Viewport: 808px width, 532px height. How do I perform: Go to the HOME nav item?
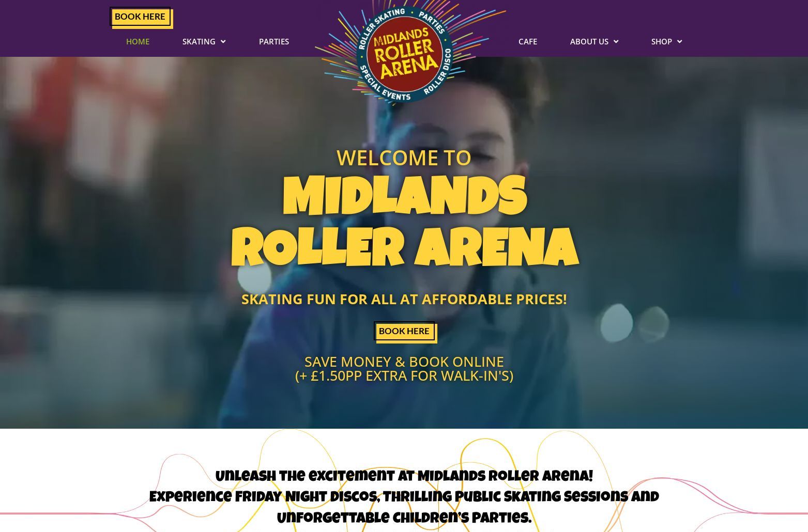[x=138, y=41]
